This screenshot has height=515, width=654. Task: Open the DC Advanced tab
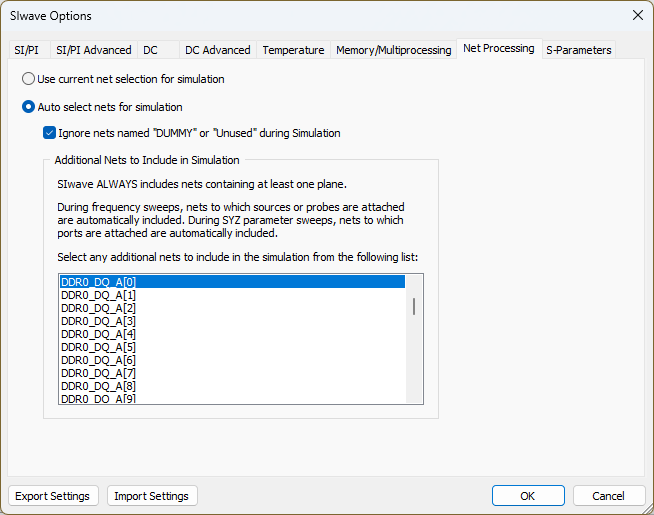coord(218,50)
